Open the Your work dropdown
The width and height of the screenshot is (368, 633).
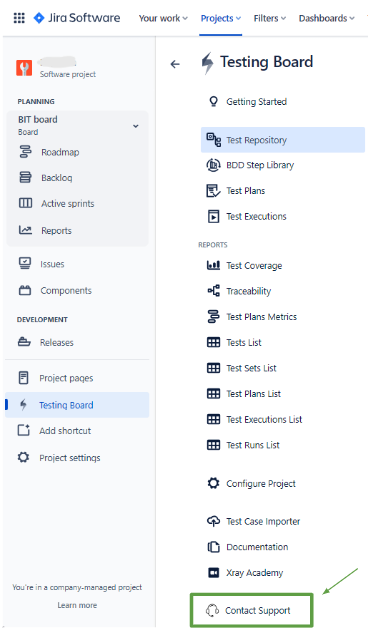point(163,18)
